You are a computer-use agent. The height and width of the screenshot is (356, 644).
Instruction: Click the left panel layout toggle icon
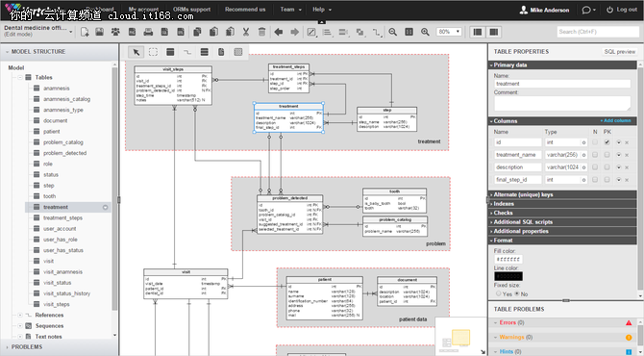point(478,32)
